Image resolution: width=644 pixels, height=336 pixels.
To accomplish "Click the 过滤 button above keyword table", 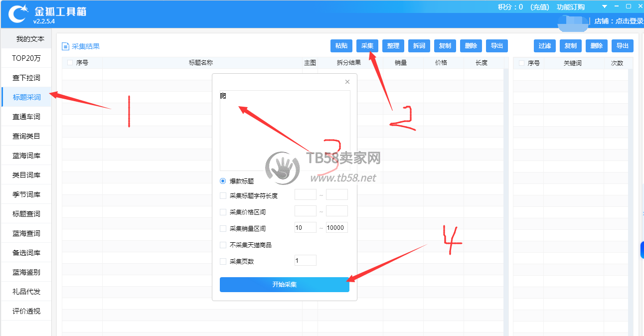I will pos(545,46).
